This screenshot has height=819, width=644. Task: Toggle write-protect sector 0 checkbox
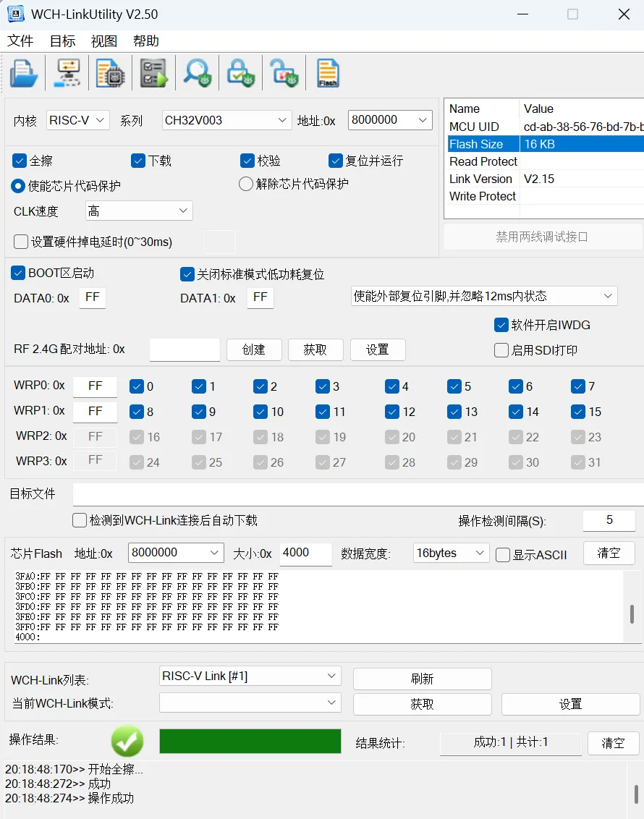click(136, 386)
